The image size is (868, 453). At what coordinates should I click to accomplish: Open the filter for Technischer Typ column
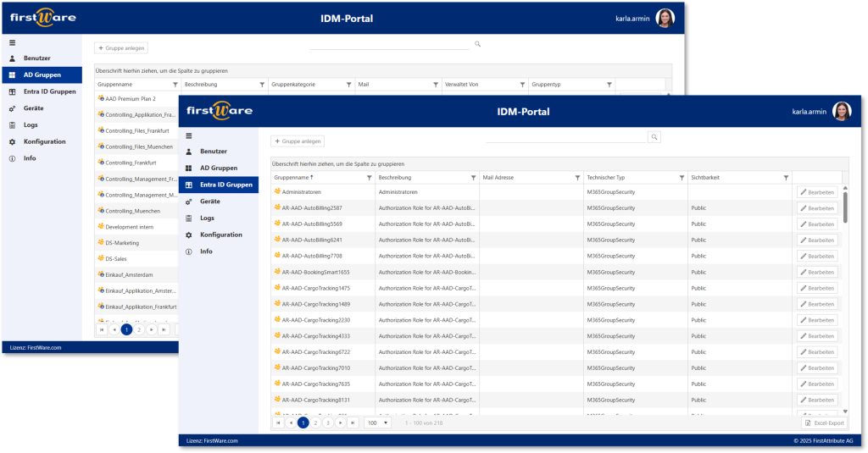(682, 178)
